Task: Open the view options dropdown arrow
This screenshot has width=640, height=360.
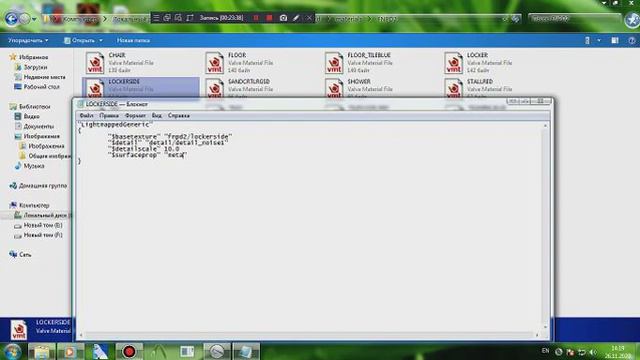Action: [x=599, y=40]
